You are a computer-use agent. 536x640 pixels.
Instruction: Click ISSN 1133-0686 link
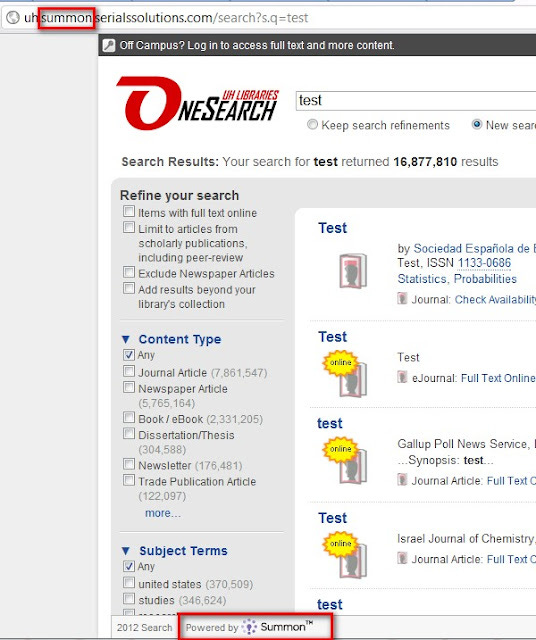click(484, 263)
